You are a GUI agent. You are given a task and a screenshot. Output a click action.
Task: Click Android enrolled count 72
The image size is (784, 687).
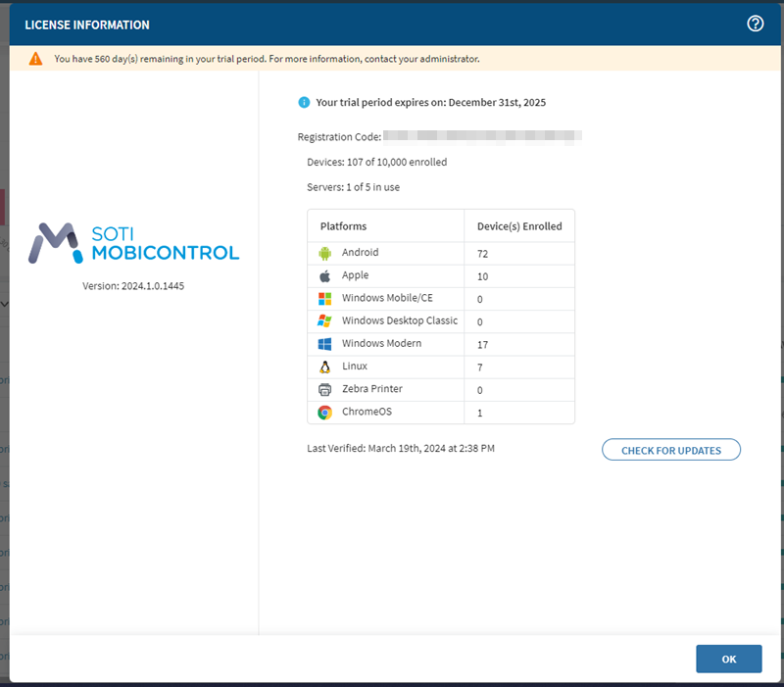[482, 254]
